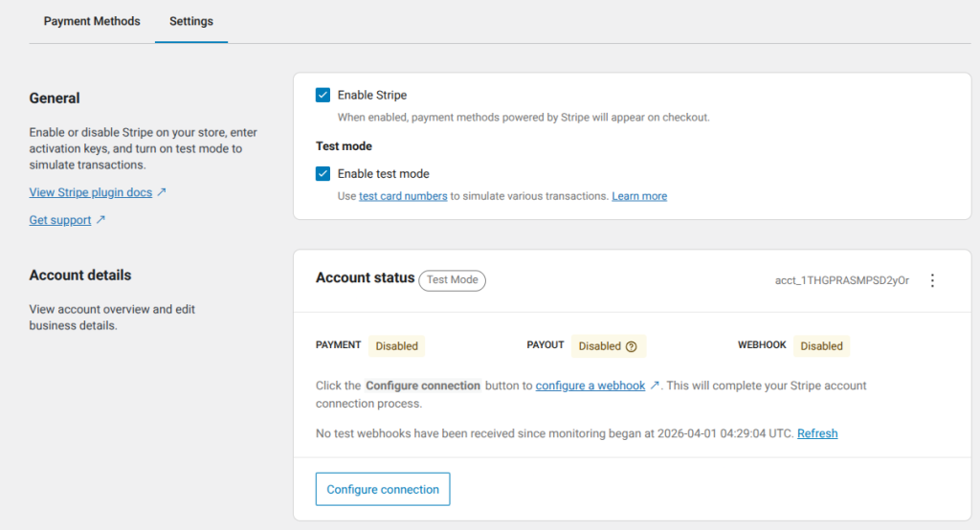Image resolution: width=980 pixels, height=530 pixels.
Task: Click the Enable Stripe label text
Action: click(372, 95)
